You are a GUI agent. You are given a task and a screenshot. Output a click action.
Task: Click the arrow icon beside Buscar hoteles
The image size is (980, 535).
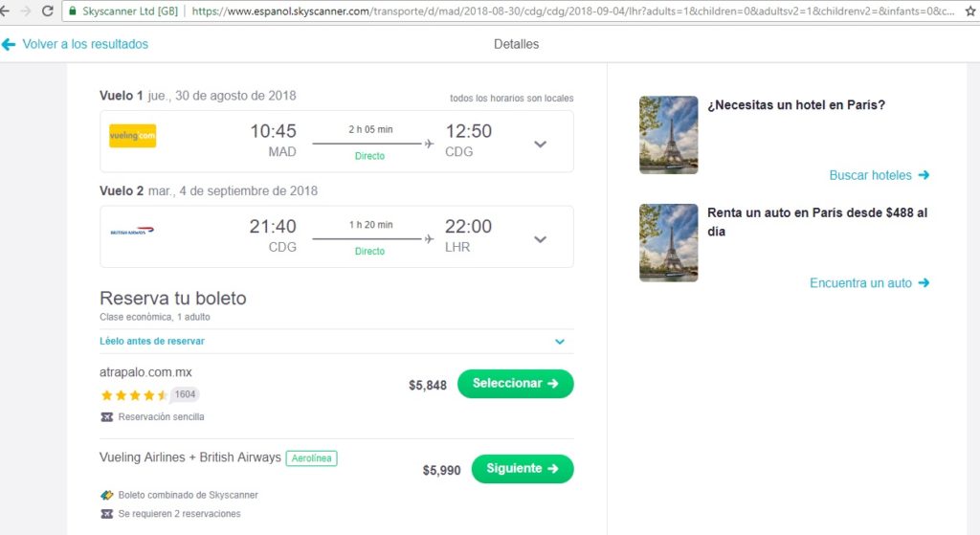pyautogui.click(x=924, y=175)
